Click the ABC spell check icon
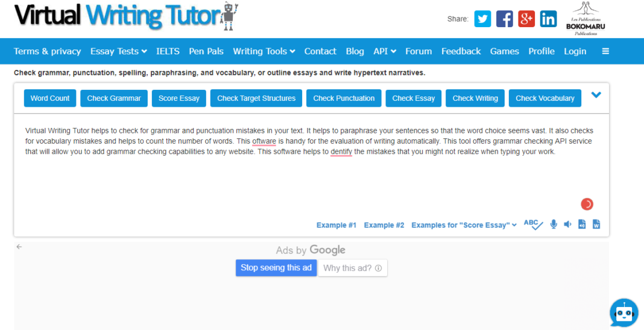The width and height of the screenshot is (644, 330). 533,224
